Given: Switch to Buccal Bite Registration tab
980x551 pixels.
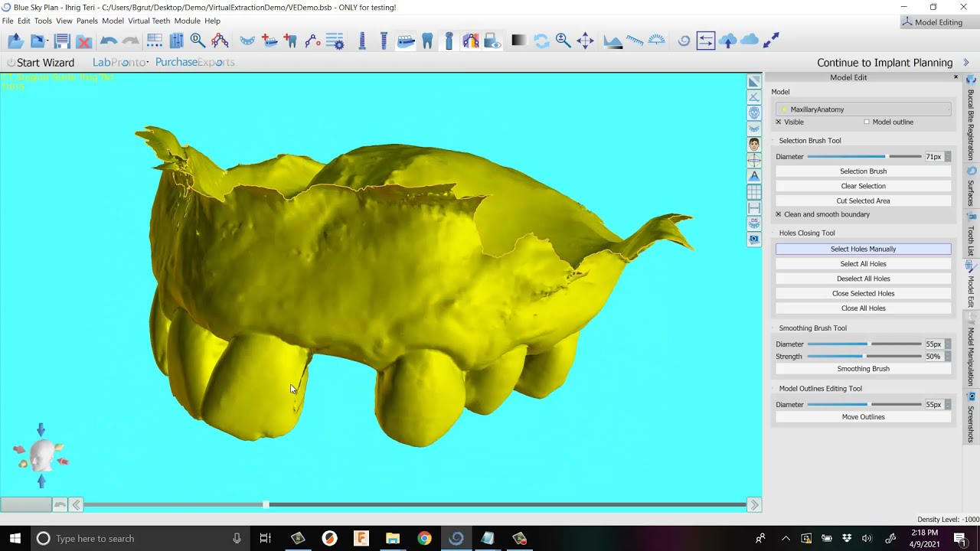Looking at the screenshot, I should click(971, 119).
